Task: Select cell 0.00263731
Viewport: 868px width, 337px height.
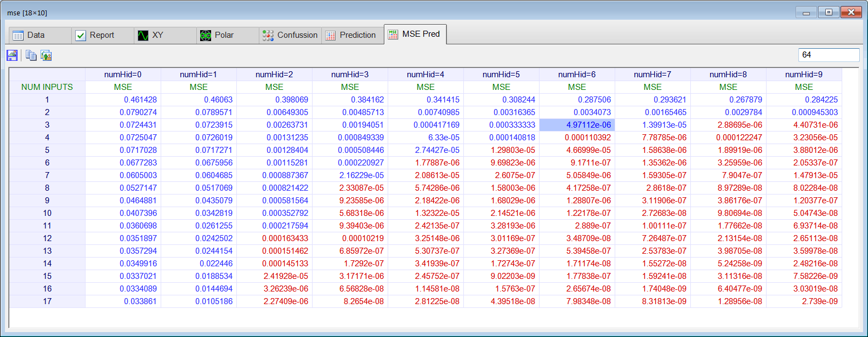Action: tap(274, 125)
